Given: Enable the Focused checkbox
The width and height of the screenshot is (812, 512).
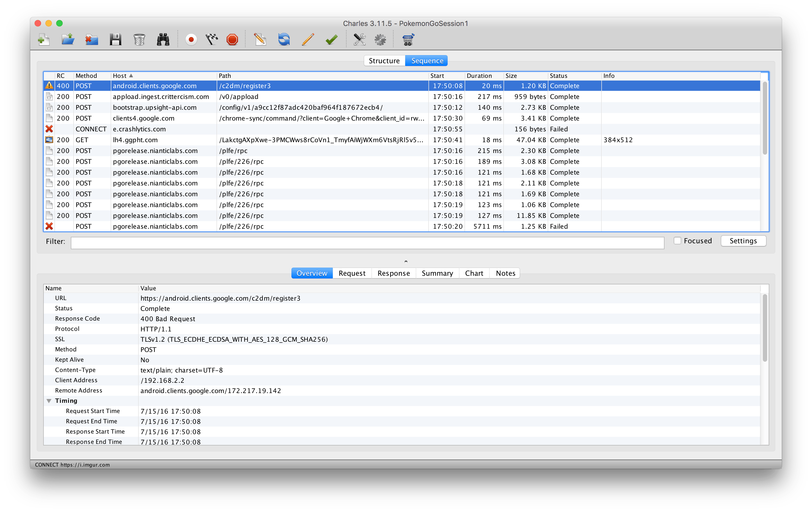Looking at the screenshot, I should [x=677, y=241].
